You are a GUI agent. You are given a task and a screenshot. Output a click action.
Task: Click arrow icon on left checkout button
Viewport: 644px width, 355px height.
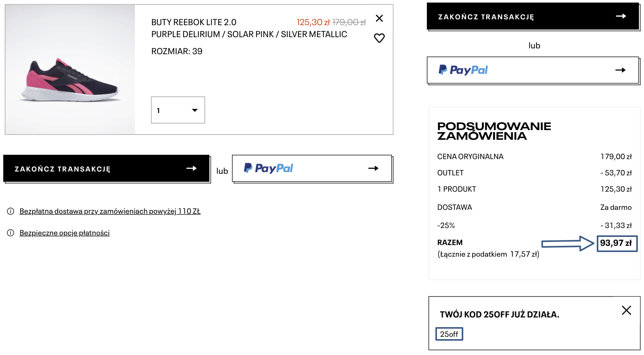coord(192,168)
